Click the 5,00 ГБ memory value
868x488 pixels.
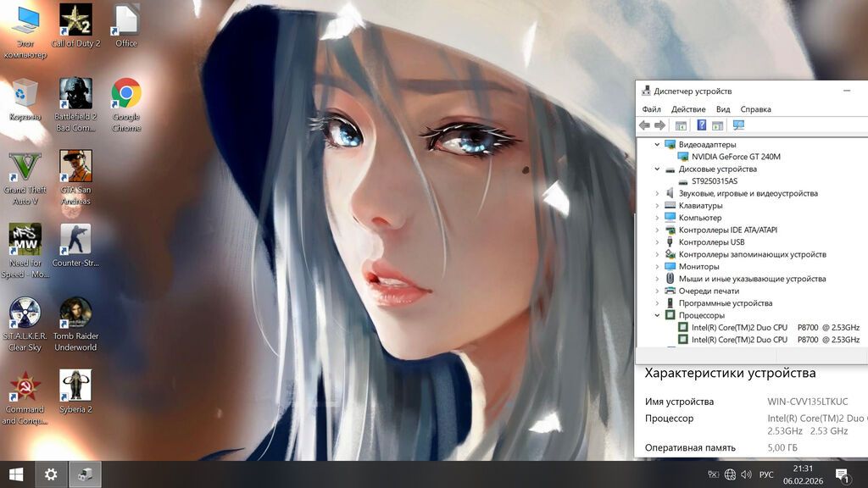pyautogui.click(x=782, y=447)
